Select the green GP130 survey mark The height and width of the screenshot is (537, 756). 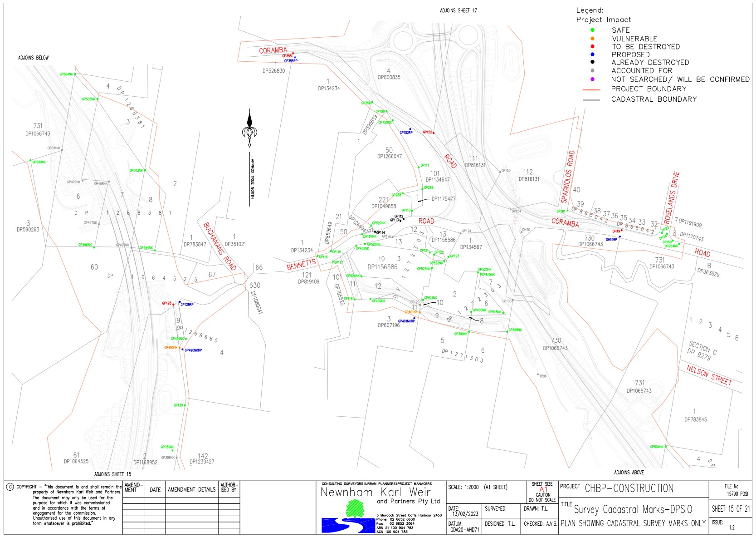pyautogui.click(x=185, y=405)
